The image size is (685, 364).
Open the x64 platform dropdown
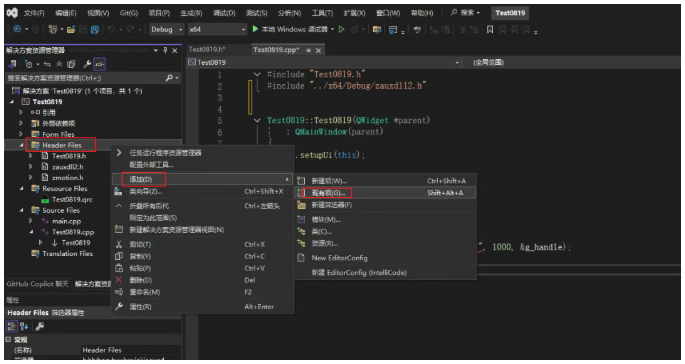pyautogui.click(x=218, y=29)
